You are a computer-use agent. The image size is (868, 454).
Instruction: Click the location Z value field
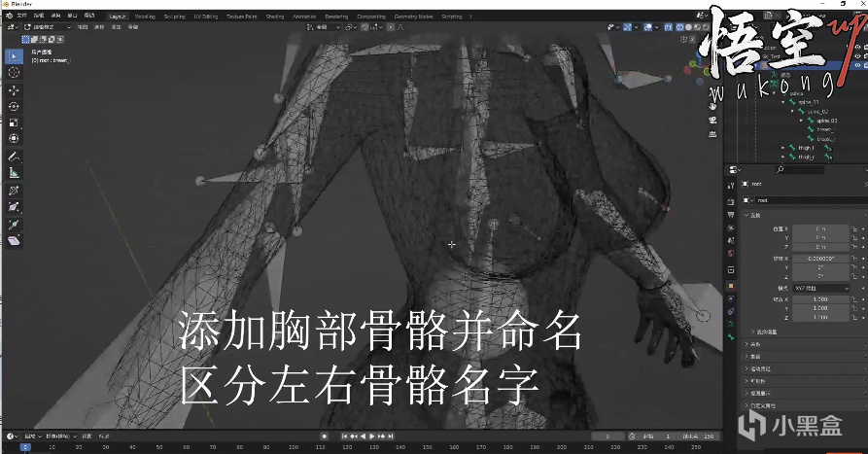coord(820,247)
